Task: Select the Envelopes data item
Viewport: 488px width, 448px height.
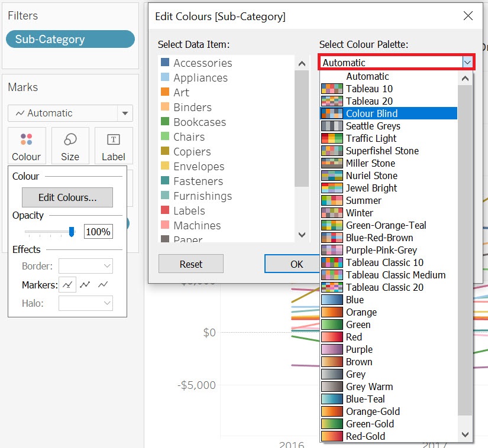Action: pos(227,166)
